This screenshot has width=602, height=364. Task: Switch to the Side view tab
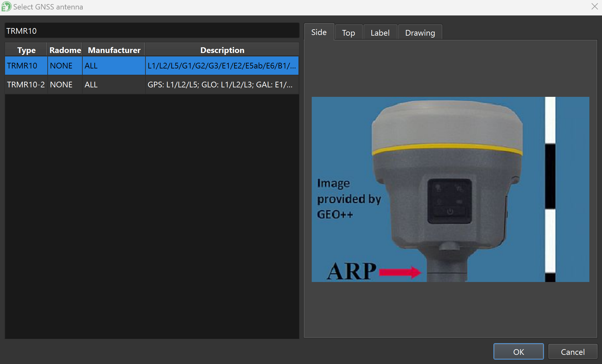319,32
